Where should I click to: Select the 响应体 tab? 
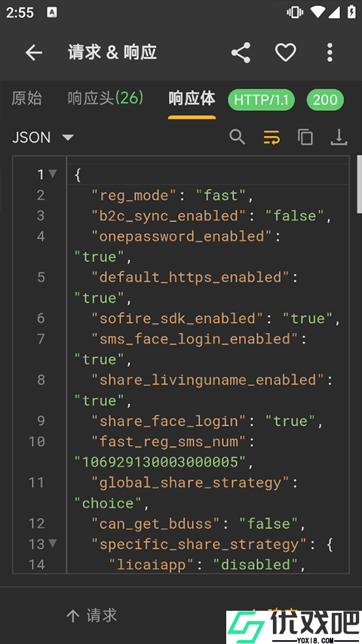(192, 99)
